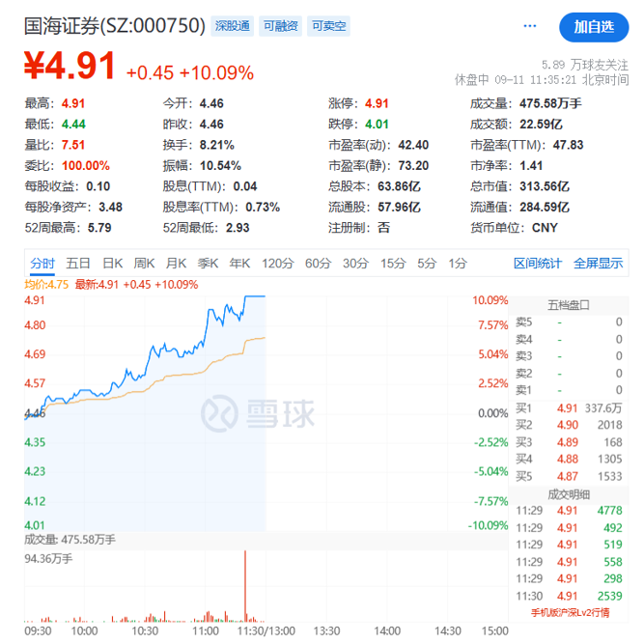Screen dimensions: 644x644
Task: Click the 深股通 tag
Action: (232, 26)
